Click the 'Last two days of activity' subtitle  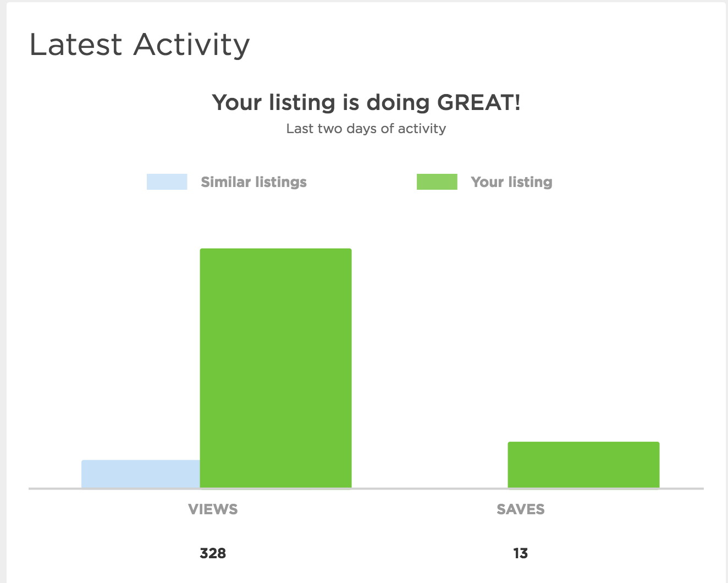366,129
